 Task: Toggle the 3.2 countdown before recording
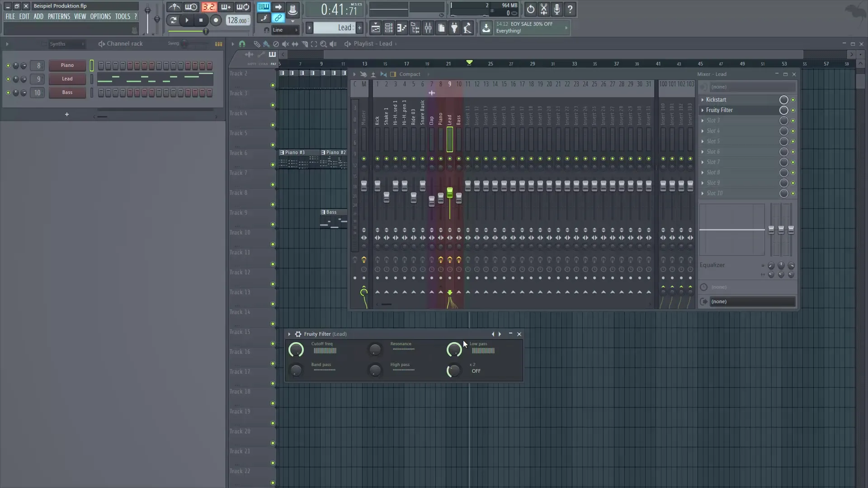click(x=209, y=7)
